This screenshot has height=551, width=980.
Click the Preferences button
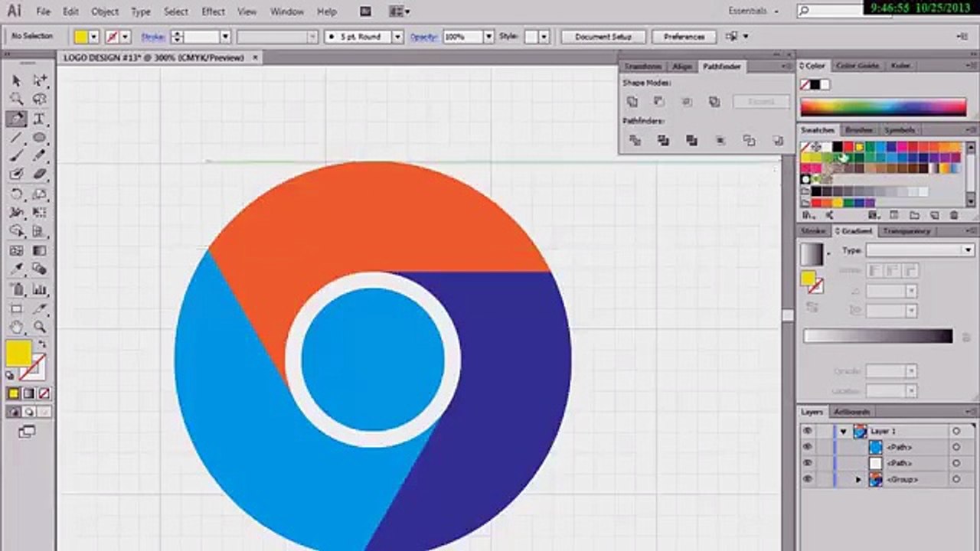[x=684, y=37]
